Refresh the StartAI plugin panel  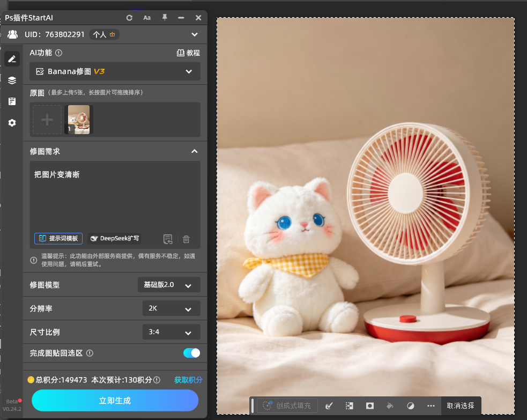click(x=129, y=18)
